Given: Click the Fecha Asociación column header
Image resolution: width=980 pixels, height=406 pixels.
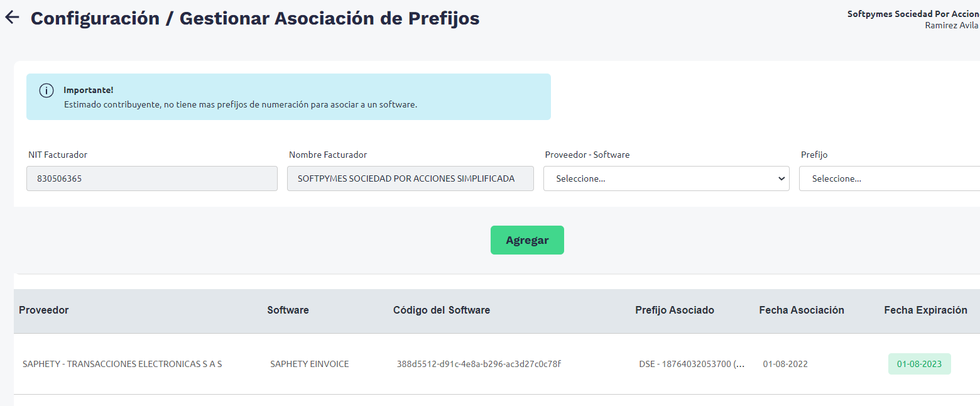Looking at the screenshot, I should click(x=802, y=310).
